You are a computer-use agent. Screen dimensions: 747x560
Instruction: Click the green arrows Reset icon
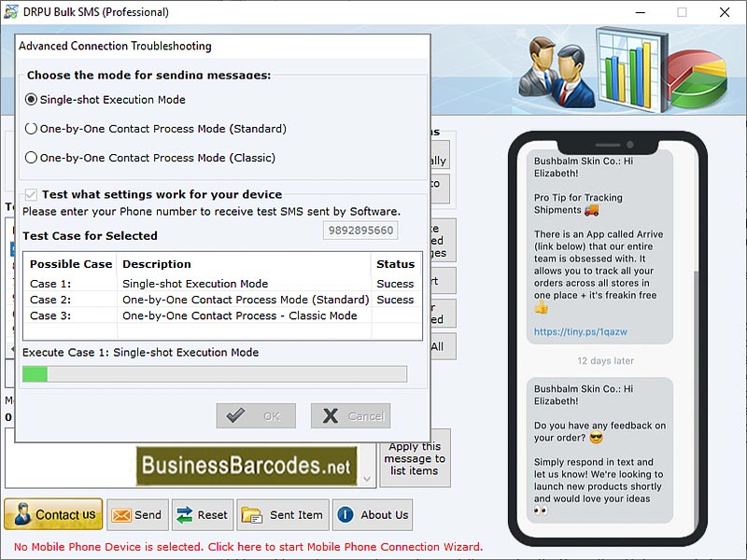(184, 515)
